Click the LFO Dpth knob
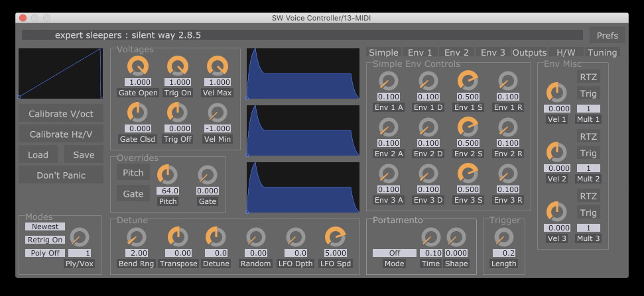 [x=296, y=237]
